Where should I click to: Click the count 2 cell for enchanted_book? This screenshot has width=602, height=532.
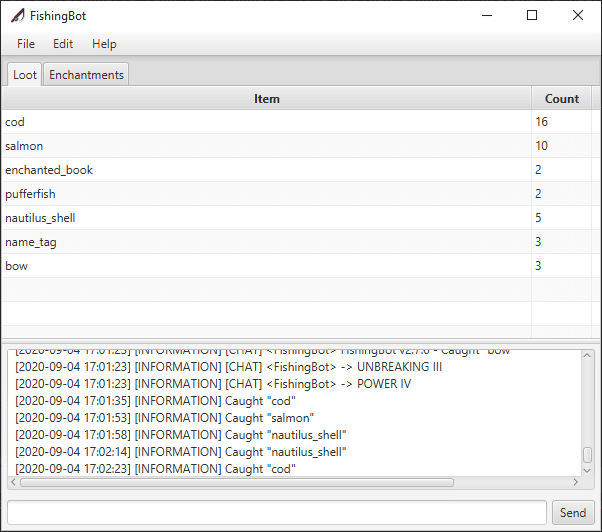tap(561, 170)
